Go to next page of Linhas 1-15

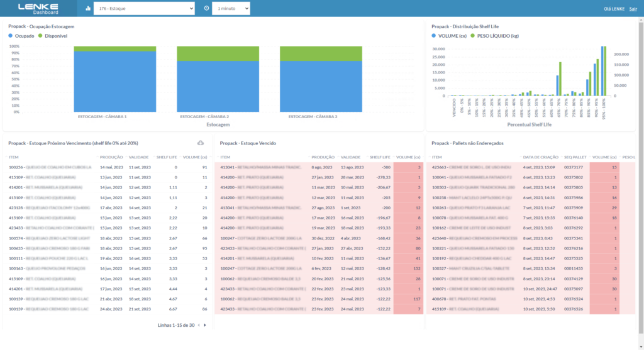pyautogui.click(x=205, y=325)
